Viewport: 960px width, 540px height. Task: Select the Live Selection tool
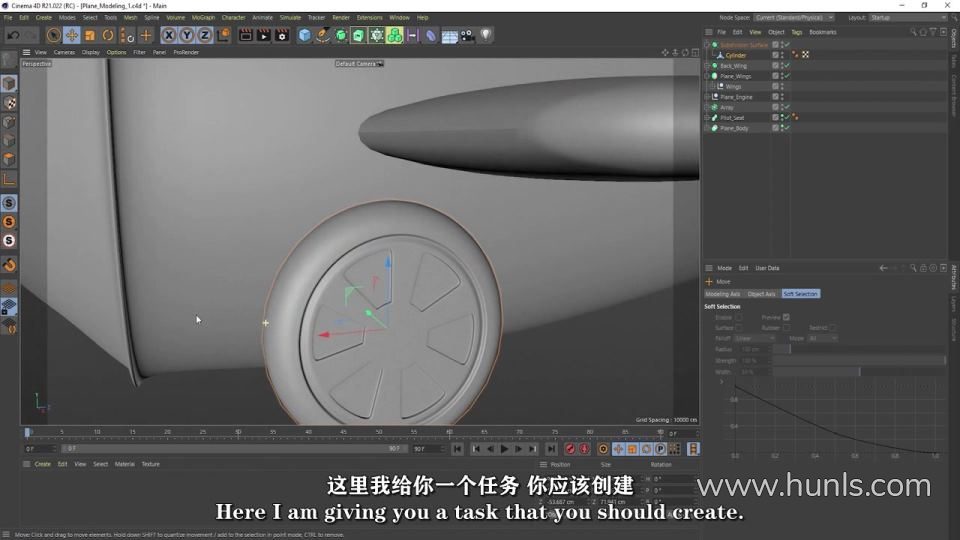click(54, 36)
